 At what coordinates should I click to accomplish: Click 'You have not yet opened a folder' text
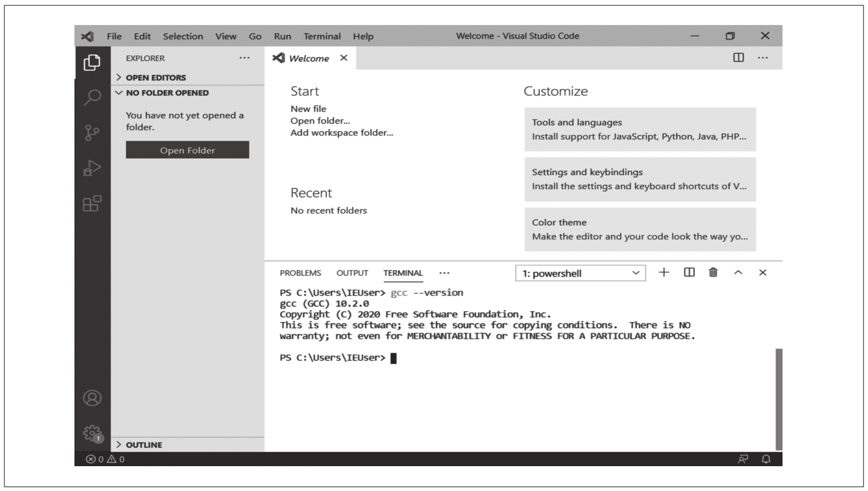[x=185, y=121]
